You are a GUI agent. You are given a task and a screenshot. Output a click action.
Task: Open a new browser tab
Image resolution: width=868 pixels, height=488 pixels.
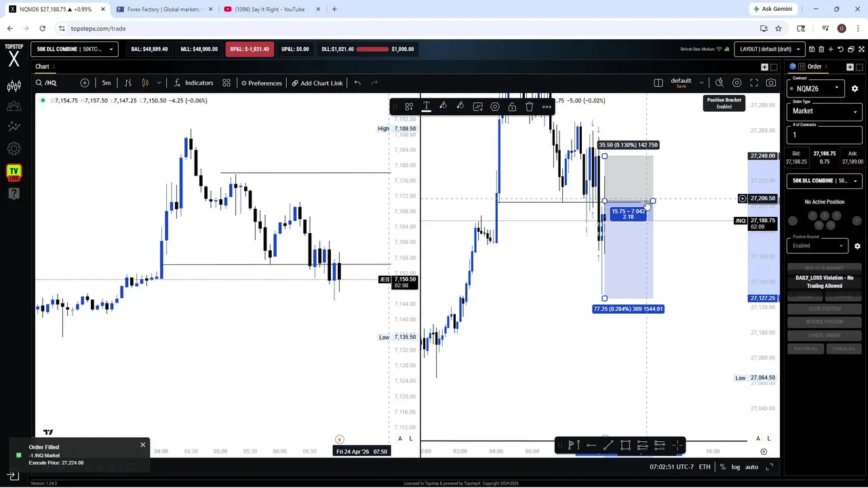pyautogui.click(x=334, y=9)
